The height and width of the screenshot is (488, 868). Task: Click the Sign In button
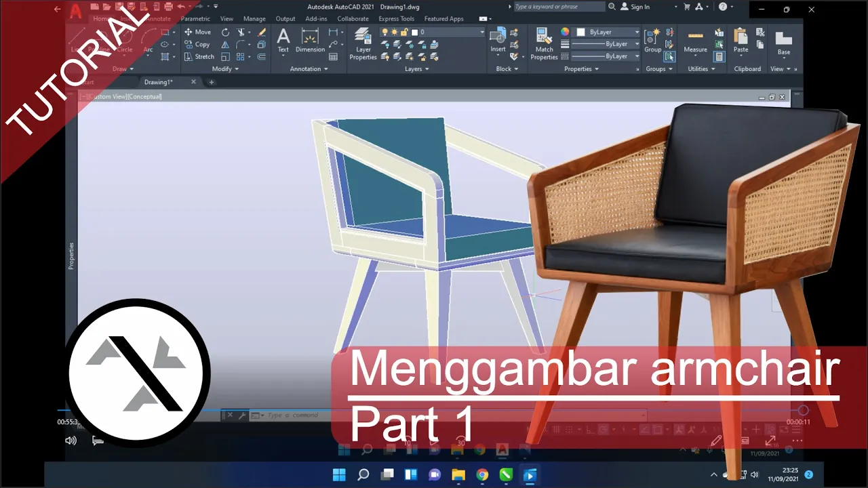pyautogui.click(x=634, y=7)
